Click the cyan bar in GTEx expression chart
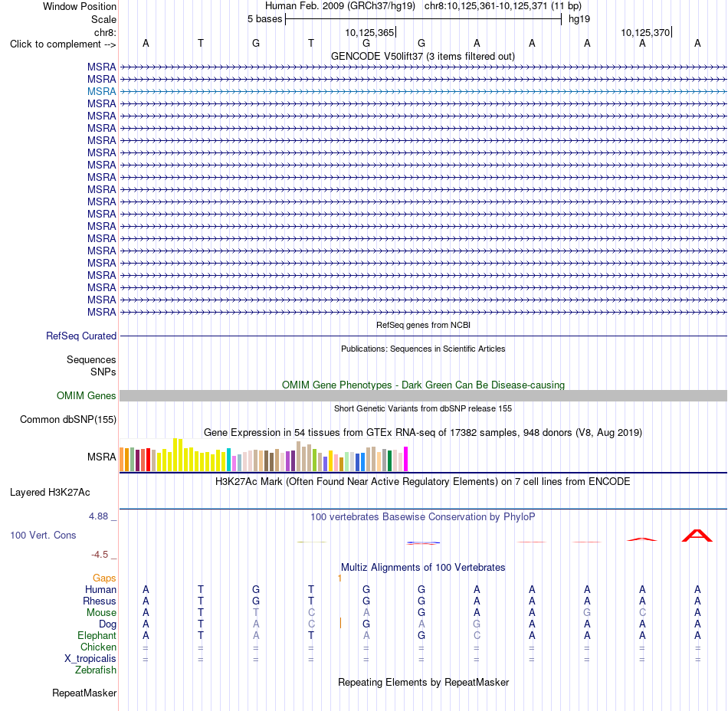This screenshot has width=728, height=711. pyautogui.click(x=229, y=460)
